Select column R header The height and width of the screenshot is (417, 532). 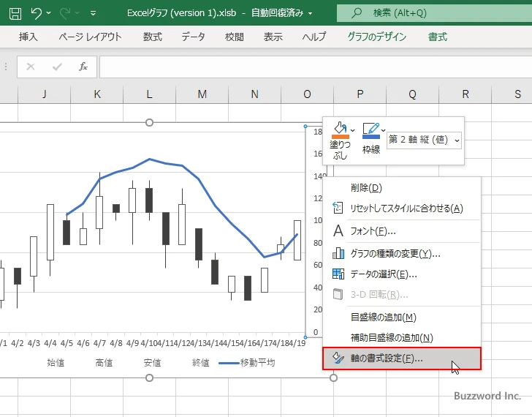(465, 94)
